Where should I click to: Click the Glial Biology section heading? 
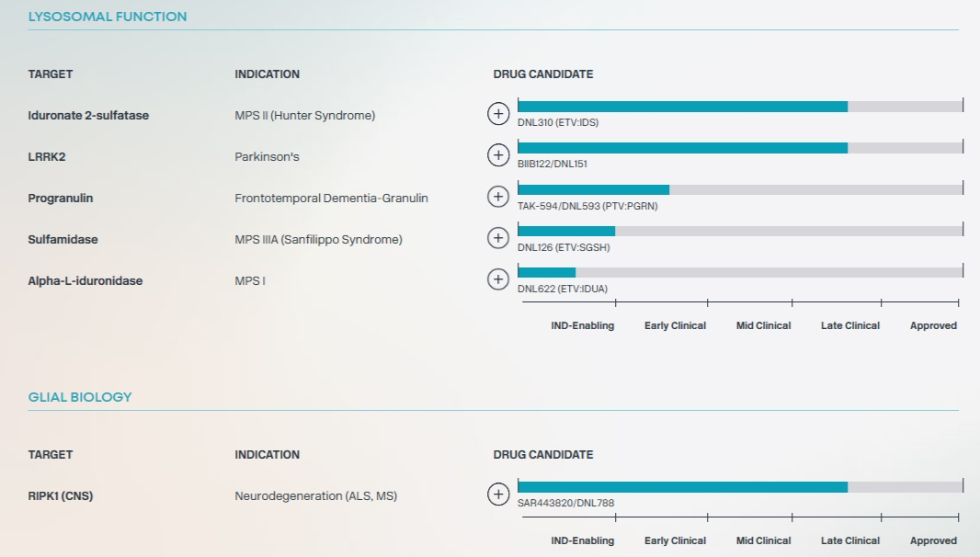80,397
